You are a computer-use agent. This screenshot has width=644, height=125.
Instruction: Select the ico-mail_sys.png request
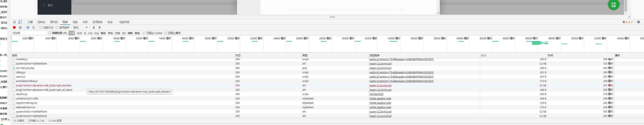coord(25,68)
